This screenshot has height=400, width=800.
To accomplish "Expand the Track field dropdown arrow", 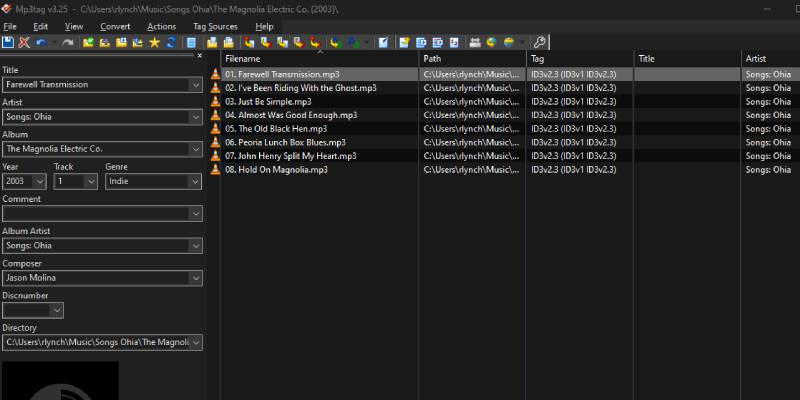I will tap(91, 181).
